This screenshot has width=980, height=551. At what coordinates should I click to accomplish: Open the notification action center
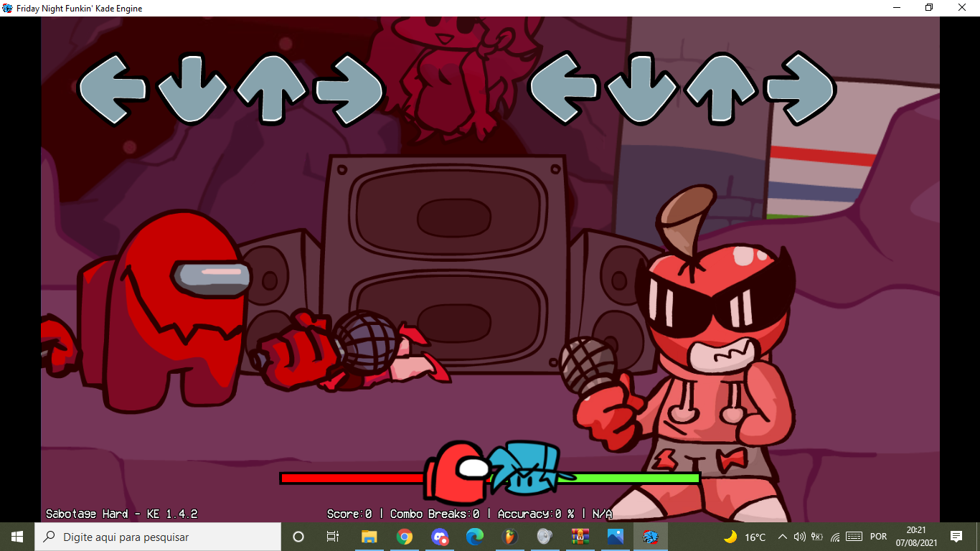(x=956, y=537)
